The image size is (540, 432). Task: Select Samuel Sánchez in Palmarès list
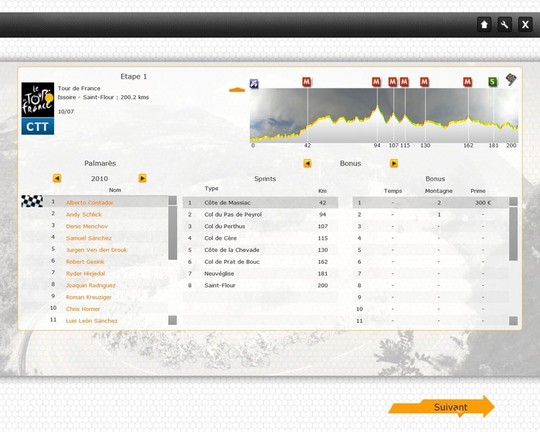click(x=89, y=238)
